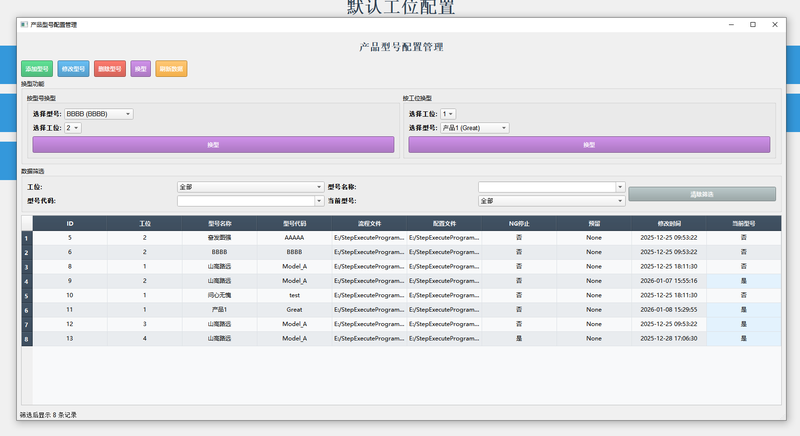Expand 选择型号 dropdown showing 产品1 (Great)
The height and width of the screenshot is (436, 800).
475,128
